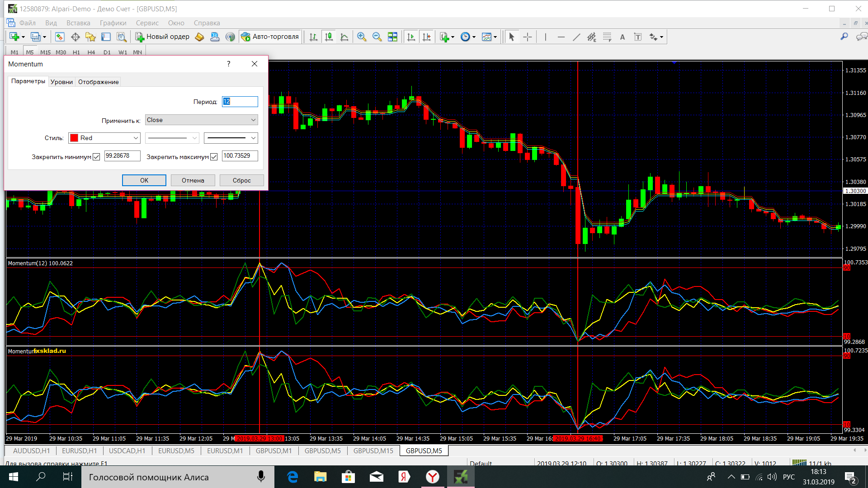Click the red color swatch
The width and height of the screenshot is (868, 488).
pyautogui.click(x=74, y=138)
